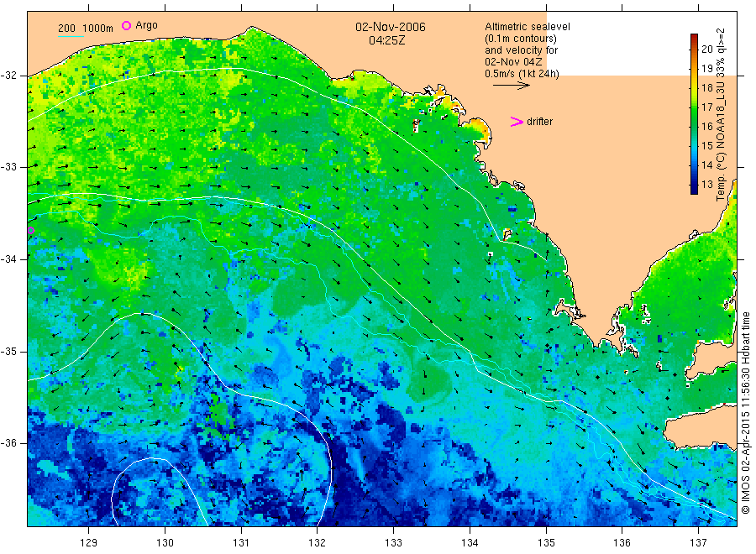Click the longitude label 131
Screen dimensions: 756x554
coord(241,543)
